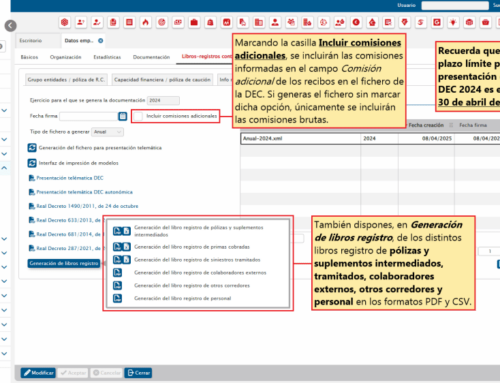Click Generación del fichero para presentación telemática text

(100, 148)
